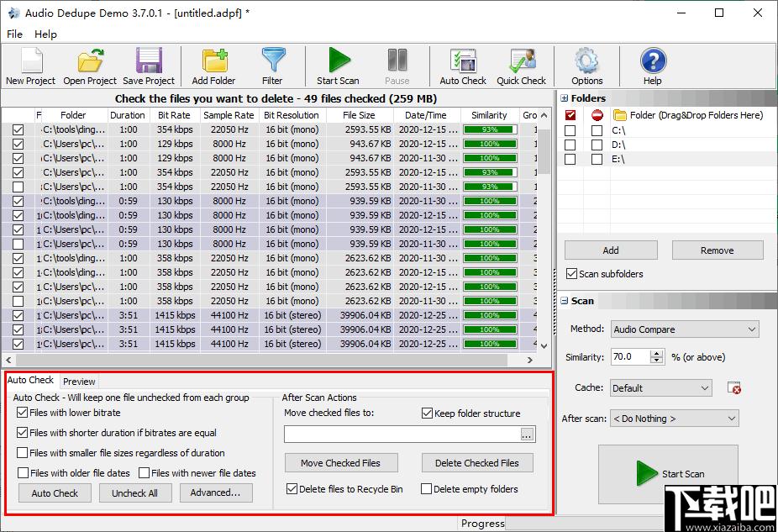Switch to the Preview tab
778x532 pixels.
click(79, 381)
